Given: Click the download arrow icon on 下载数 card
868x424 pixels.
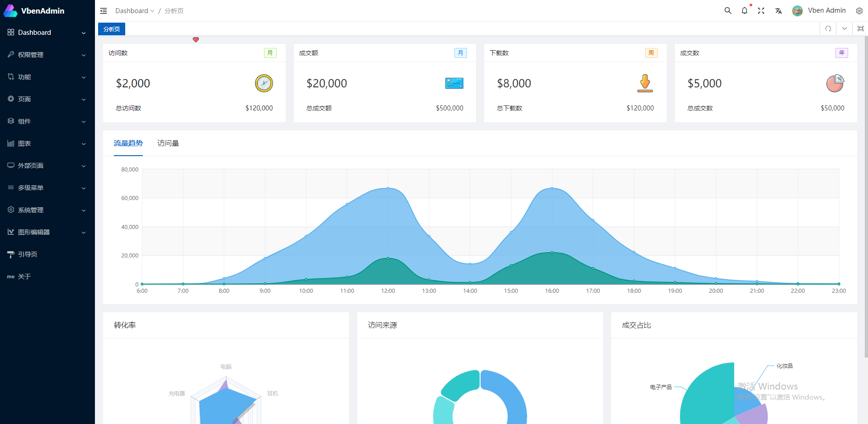Looking at the screenshot, I should (645, 83).
